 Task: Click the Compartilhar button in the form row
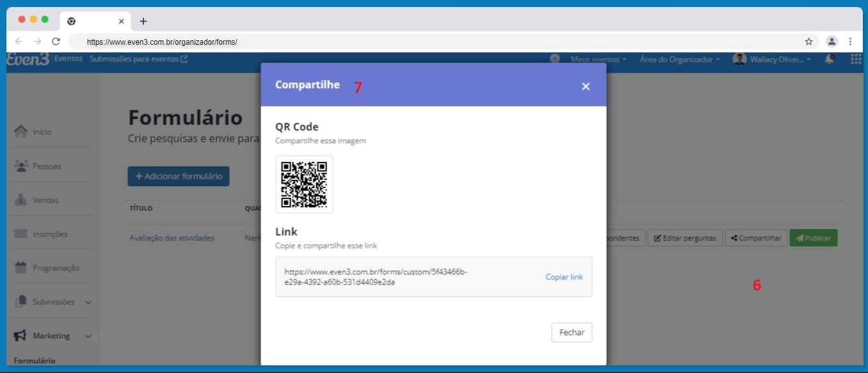757,238
